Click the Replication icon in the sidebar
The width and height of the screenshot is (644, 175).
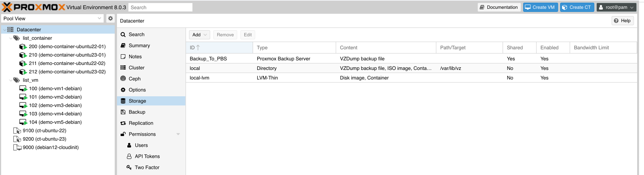point(123,123)
